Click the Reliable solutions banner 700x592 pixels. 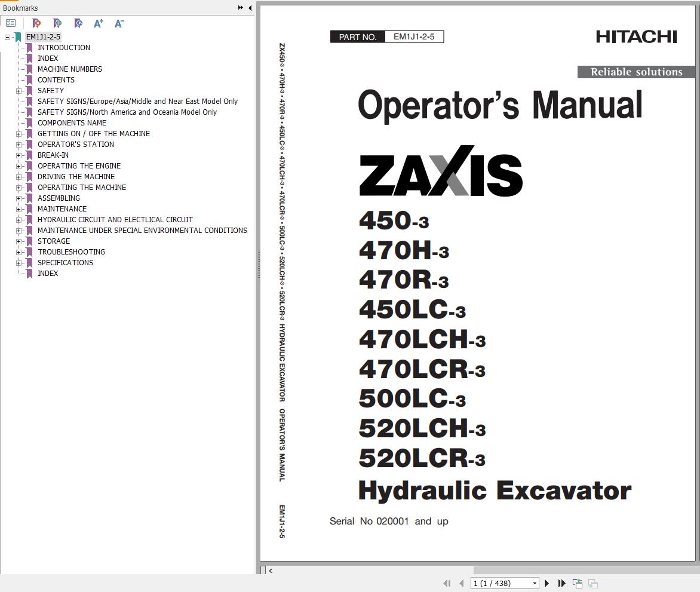click(636, 72)
